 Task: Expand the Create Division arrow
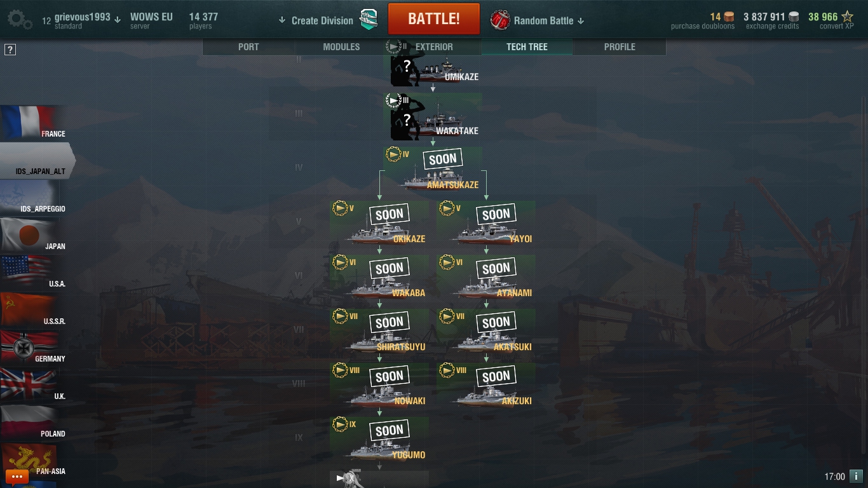(282, 20)
